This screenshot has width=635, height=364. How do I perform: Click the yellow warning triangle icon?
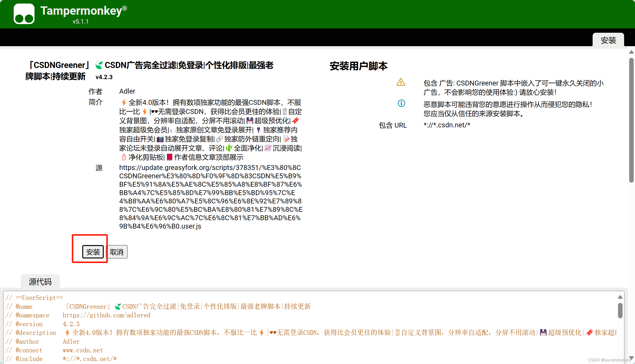pyautogui.click(x=401, y=82)
